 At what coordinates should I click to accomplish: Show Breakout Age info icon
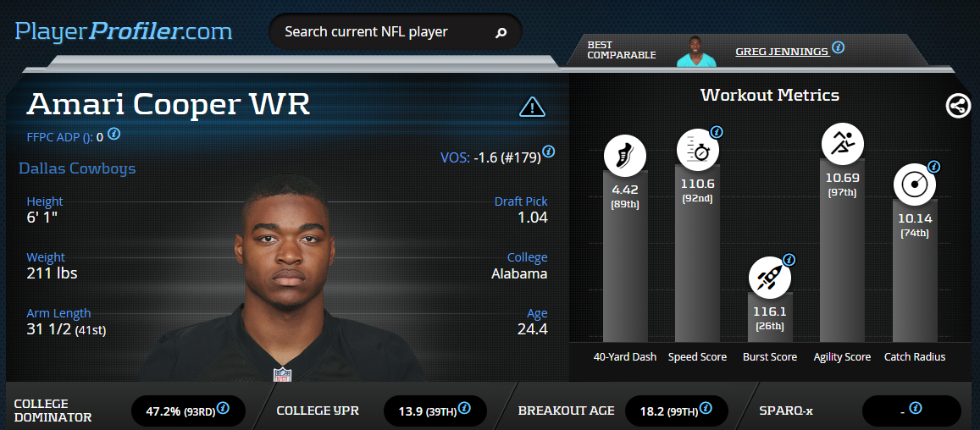[705, 408]
